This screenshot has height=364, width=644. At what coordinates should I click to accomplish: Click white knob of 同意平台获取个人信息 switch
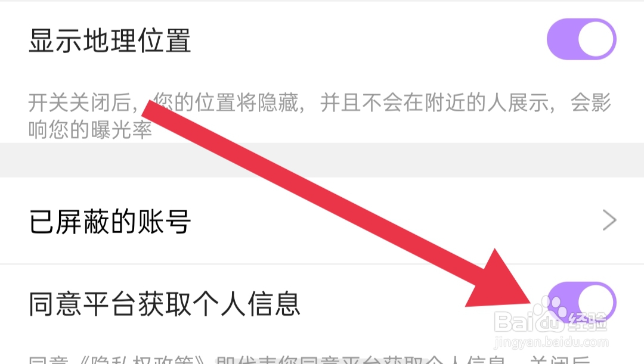596,303
